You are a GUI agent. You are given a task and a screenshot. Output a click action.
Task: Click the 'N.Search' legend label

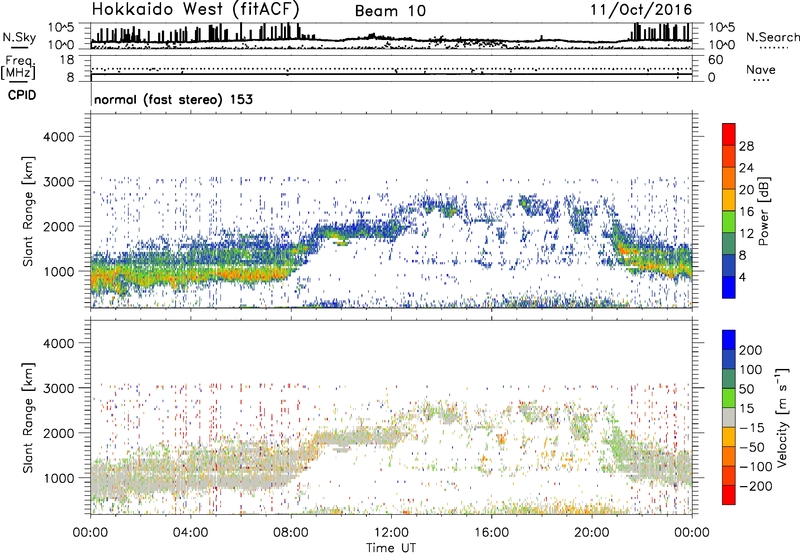point(772,37)
